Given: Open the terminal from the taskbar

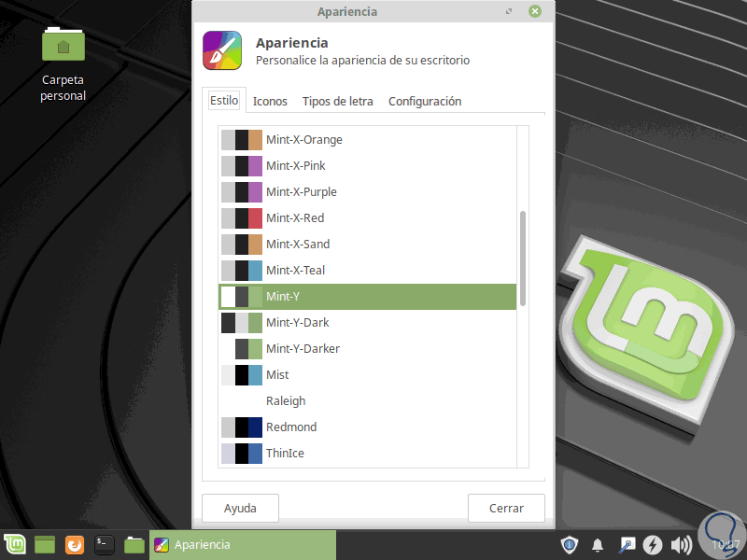Looking at the screenshot, I should coord(104,544).
